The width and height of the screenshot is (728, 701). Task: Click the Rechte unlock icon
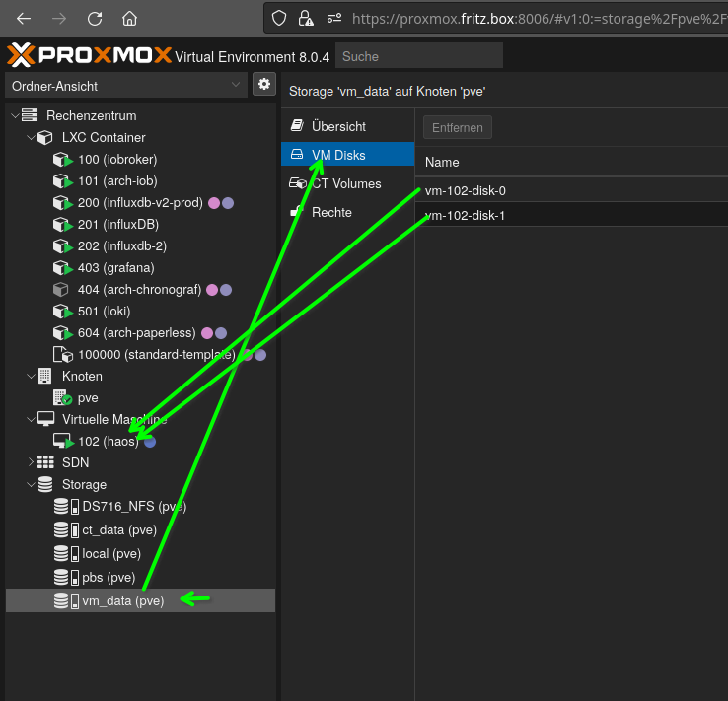296,212
